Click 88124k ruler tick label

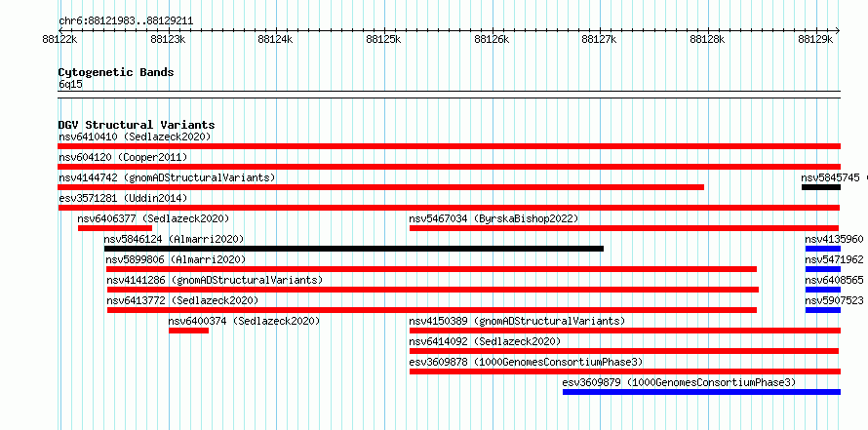pos(276,39)
